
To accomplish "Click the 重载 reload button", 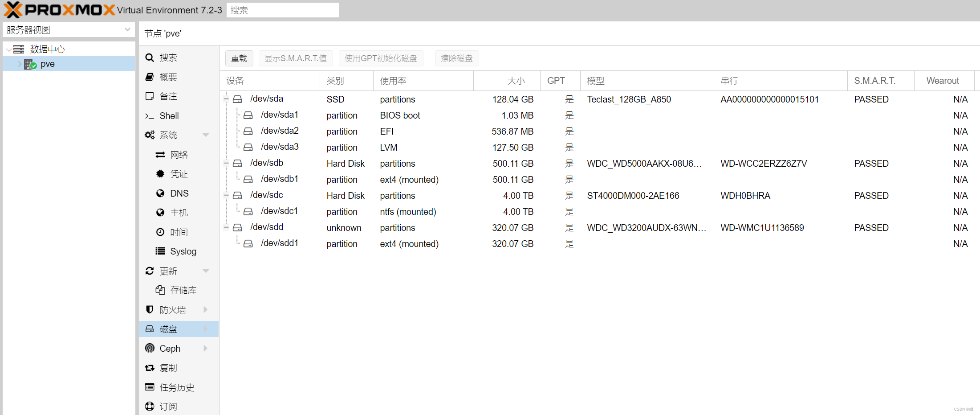I will (x=239, y=58).
